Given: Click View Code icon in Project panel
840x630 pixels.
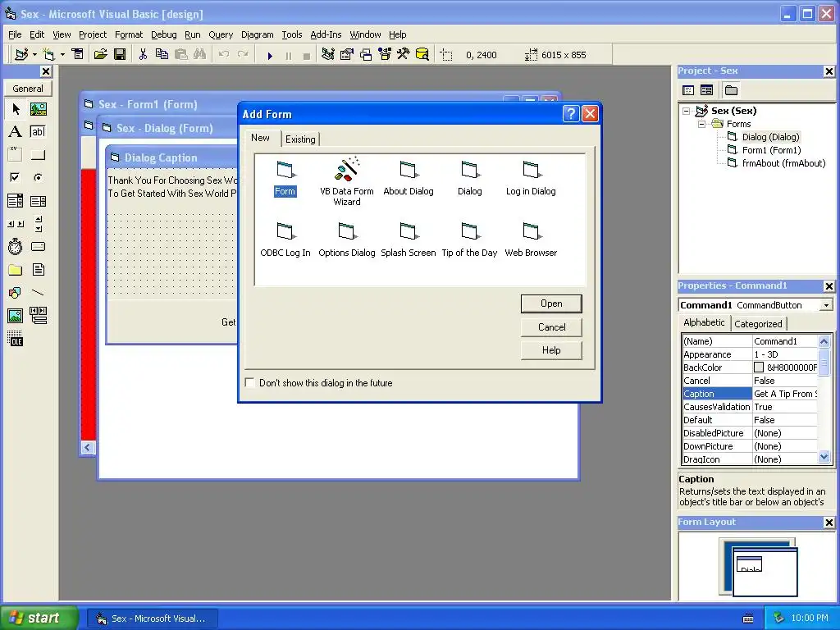Looking at the screenshot, I should 688,90.
